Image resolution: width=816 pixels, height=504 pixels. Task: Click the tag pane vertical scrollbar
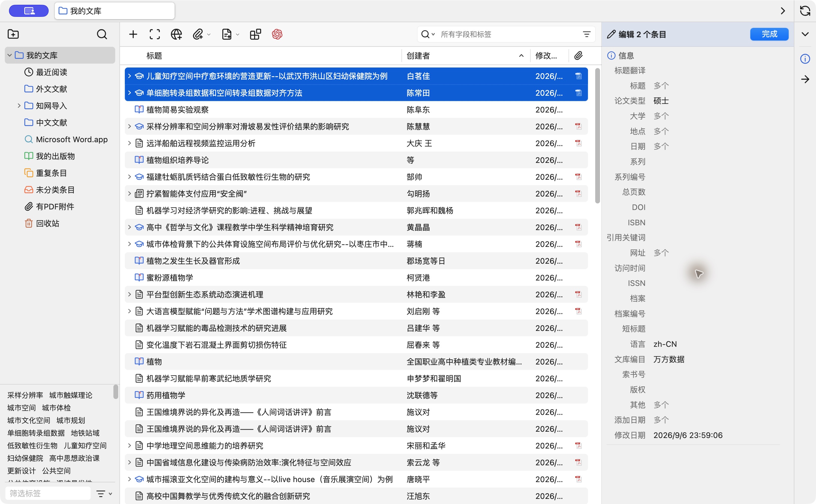click(115, 392)
